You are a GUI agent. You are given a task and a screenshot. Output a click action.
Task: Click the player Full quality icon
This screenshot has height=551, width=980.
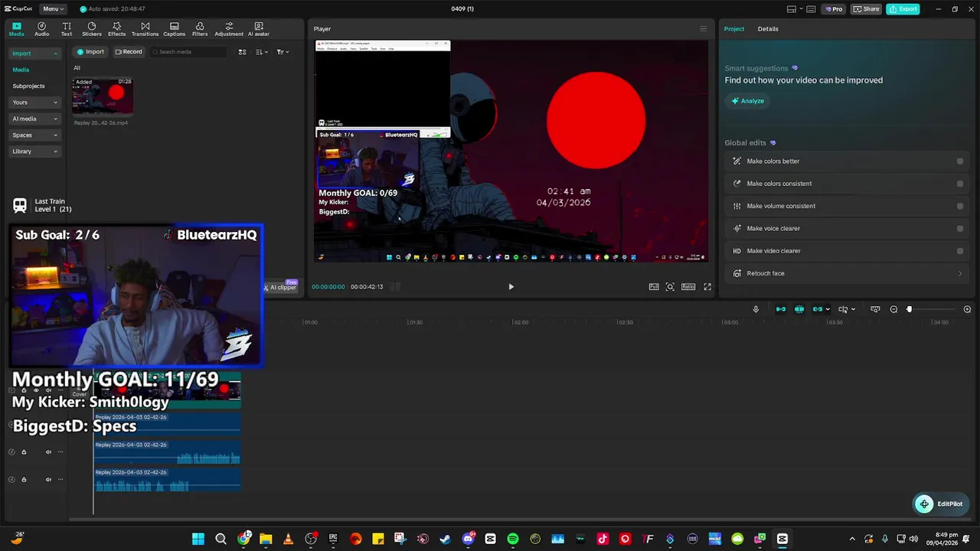pos(654,287)
